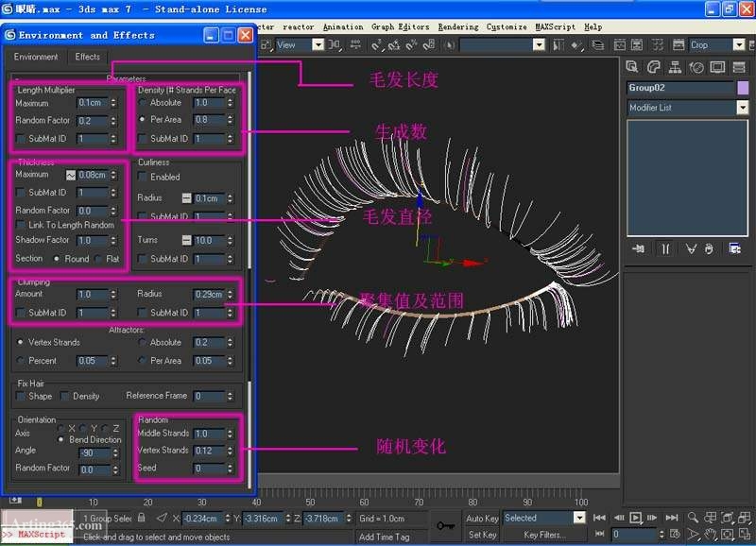Open the Utilities panel tab icon
This screenshot has width=756, height=546.
coord(739,67)
